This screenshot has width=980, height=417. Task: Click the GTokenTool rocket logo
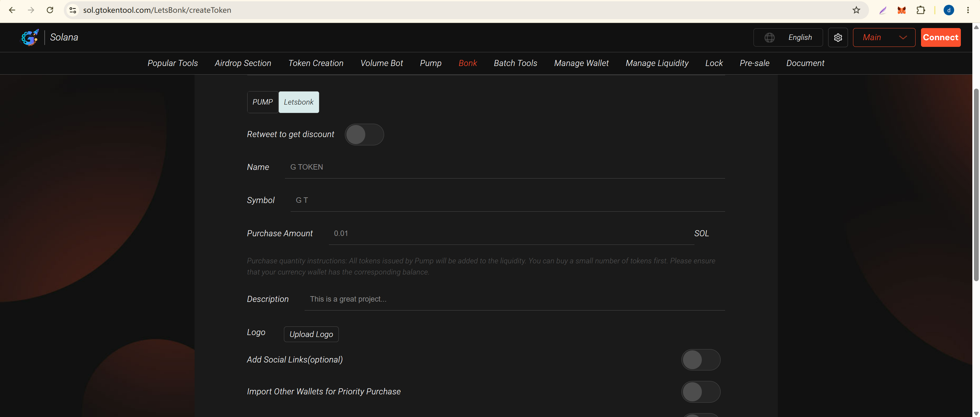30,37
